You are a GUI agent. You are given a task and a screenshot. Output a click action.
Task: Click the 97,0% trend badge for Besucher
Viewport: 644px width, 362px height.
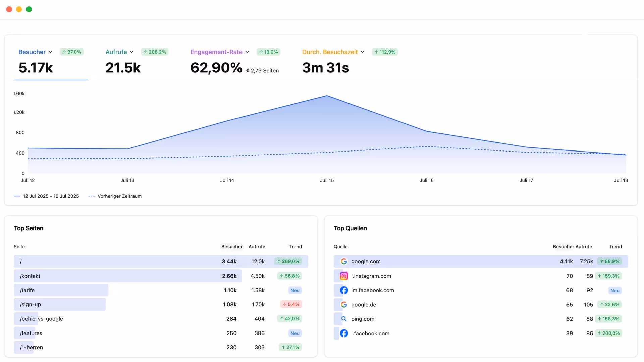click(72, 52)
